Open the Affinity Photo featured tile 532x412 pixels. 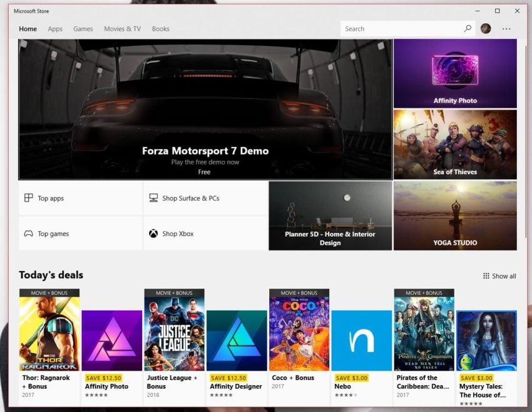(455, 73)
